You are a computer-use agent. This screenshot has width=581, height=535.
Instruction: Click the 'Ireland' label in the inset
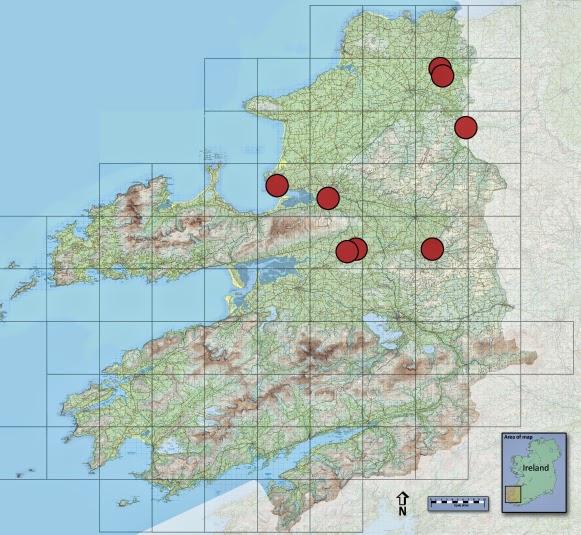pos(535,468)
